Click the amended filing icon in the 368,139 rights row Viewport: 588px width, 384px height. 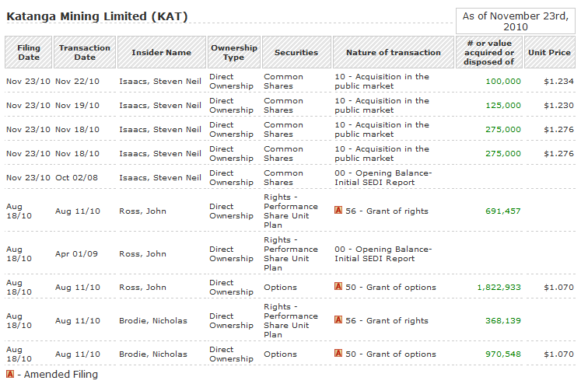coord(338,320)
